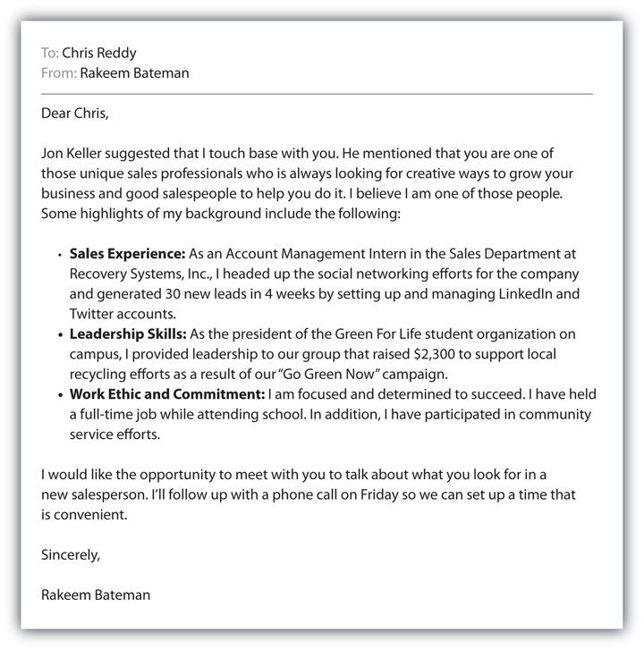644x650 pixels.
Task: Select the bold "Sales Experience:" heading
Action: pos(127,253)
